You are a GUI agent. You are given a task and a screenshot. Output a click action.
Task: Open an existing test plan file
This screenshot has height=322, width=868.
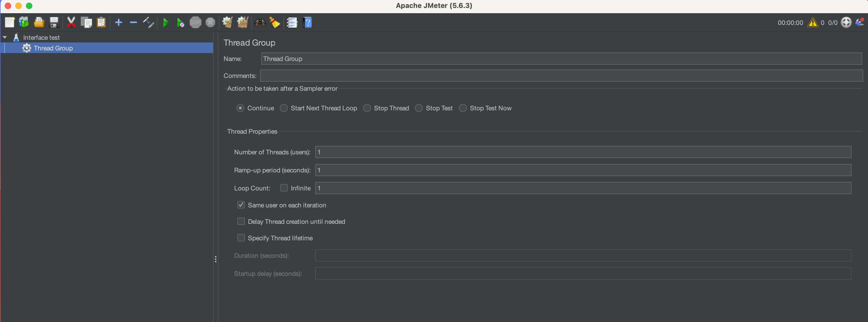pyautogui.click(x=39, y=23)
